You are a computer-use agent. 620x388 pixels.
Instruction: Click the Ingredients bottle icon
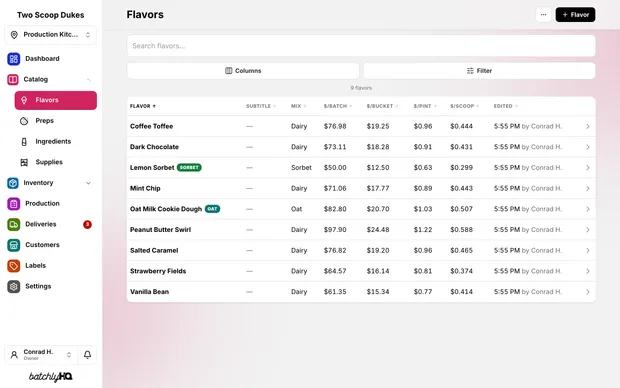(24, 142)
